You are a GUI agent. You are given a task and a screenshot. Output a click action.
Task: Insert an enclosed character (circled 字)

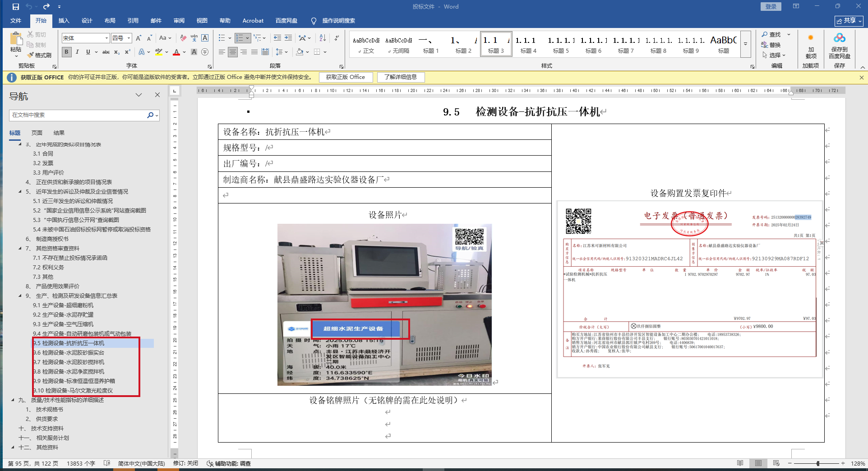[x=205, y=52]
